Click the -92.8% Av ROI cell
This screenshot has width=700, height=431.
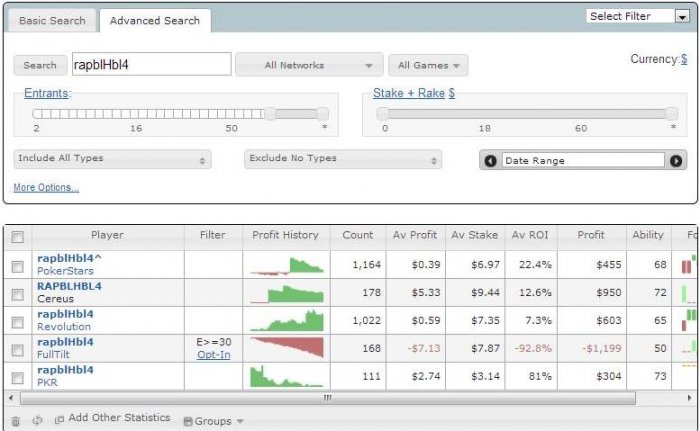pyautogui.click(x=533, y=348)
